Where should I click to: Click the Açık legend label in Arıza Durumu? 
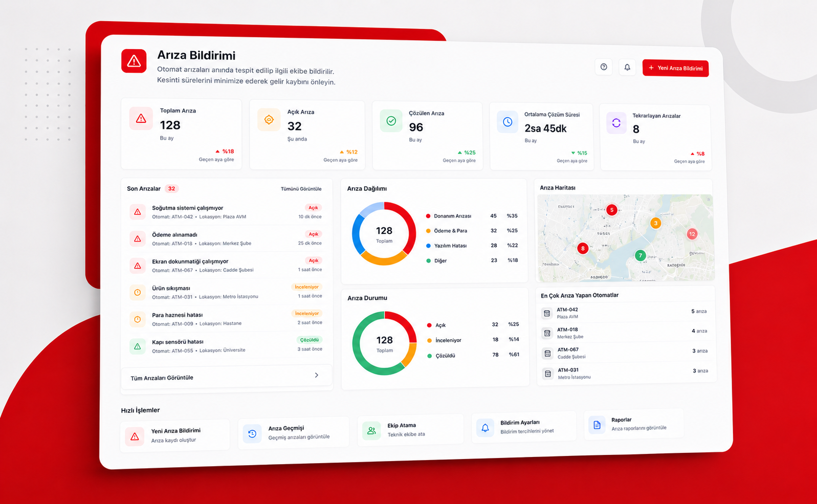point(440,325)
